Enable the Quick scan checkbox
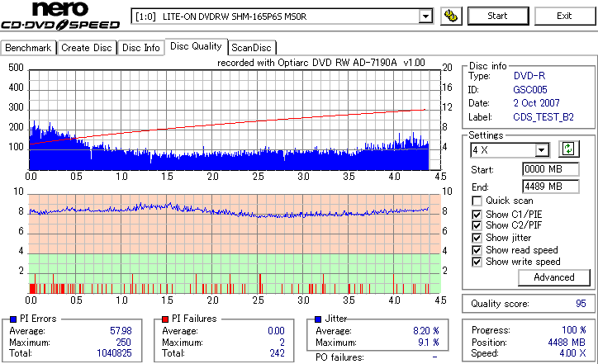 point(477,201)
